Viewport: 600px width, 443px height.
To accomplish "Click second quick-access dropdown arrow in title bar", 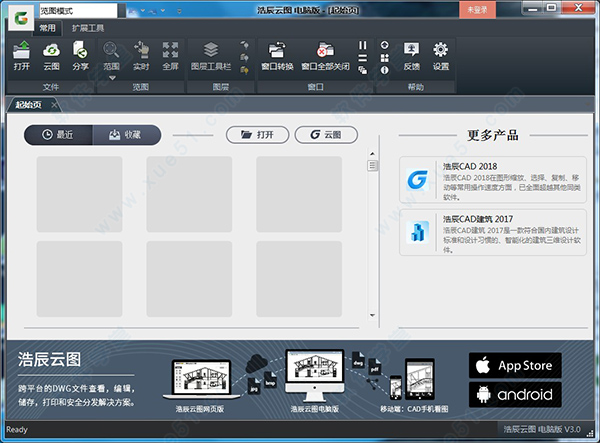I will click(163, 11).
